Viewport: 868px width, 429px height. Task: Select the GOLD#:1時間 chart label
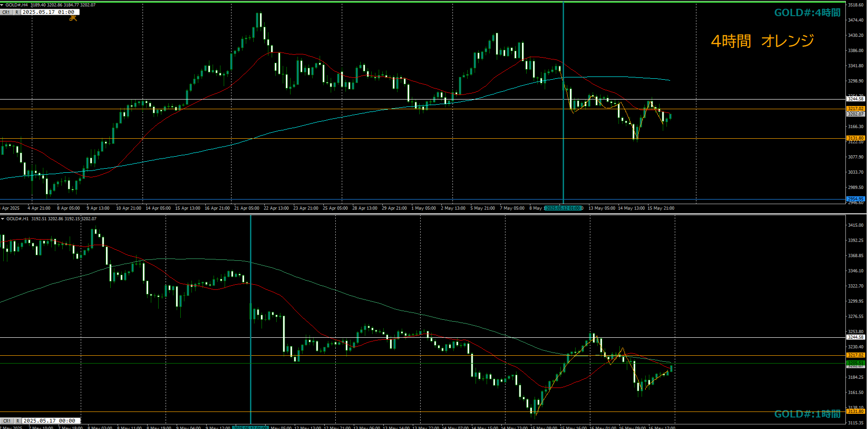coord(807,414)
